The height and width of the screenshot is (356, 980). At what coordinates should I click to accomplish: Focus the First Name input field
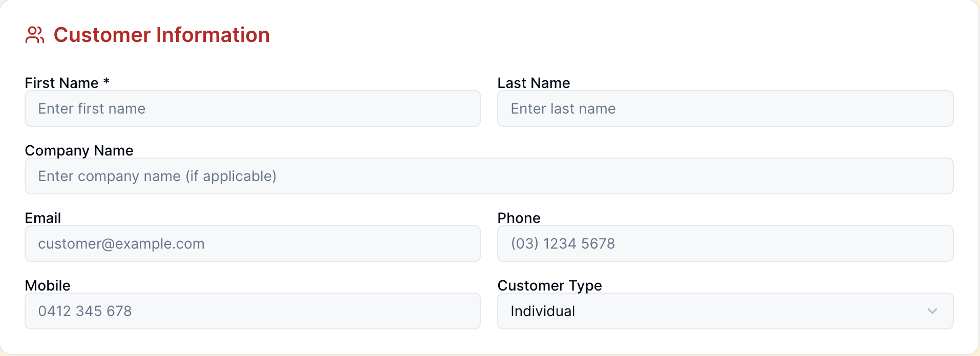click(252, 108)
